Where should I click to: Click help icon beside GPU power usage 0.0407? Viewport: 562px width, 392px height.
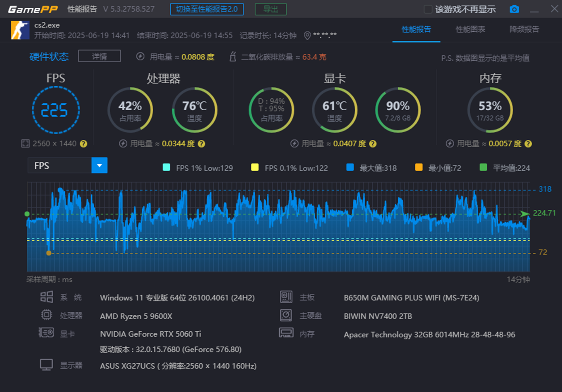click(x=373, y=144)
